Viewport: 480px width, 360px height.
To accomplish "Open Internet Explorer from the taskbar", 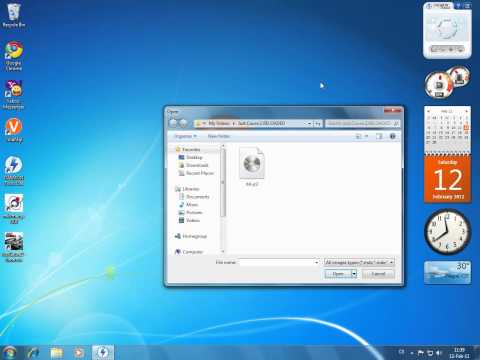I will [x=33, y=353].
